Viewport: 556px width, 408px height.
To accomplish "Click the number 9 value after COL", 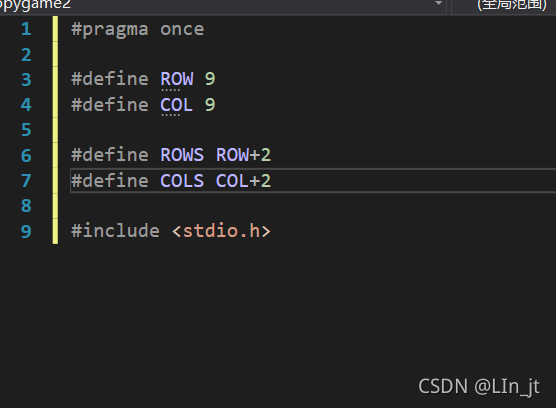I will [210, 105].
